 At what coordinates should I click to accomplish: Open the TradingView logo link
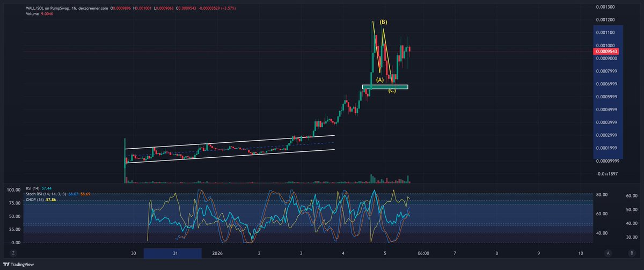pyautogui.click(x=18, y=264)
